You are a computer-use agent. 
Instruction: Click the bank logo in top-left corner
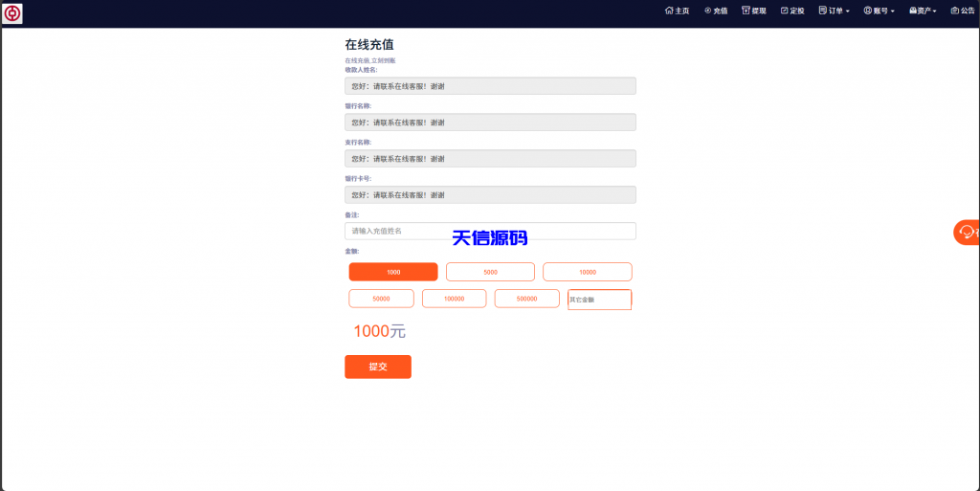(12, 13)
